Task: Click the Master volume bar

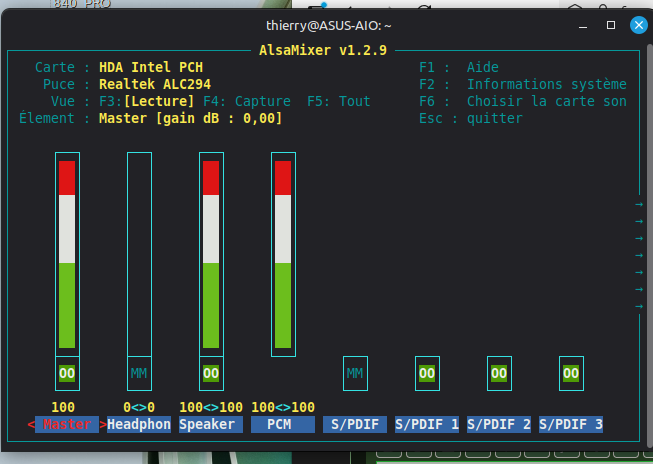Action: point(67,255)
